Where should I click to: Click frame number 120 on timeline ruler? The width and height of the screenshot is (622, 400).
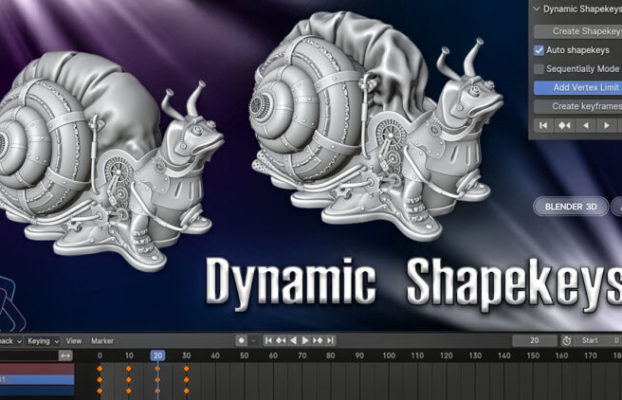tap(446, 356)
